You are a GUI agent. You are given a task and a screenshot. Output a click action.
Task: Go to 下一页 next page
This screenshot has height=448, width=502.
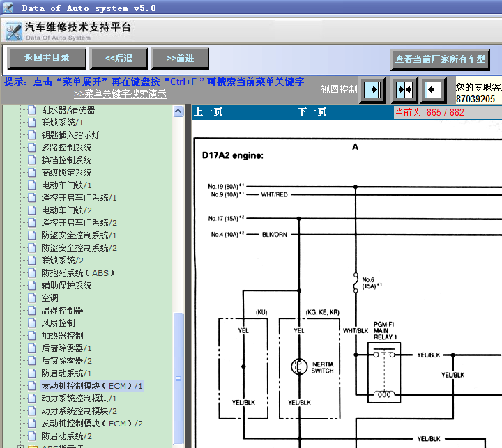tap(312, 112)
